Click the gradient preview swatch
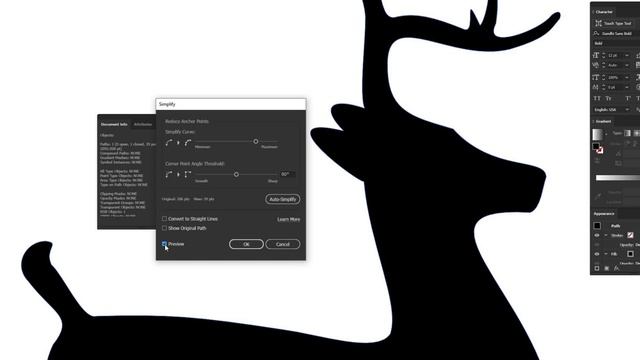The width and height of the screenshot is (640, 360). click(597, 134)
